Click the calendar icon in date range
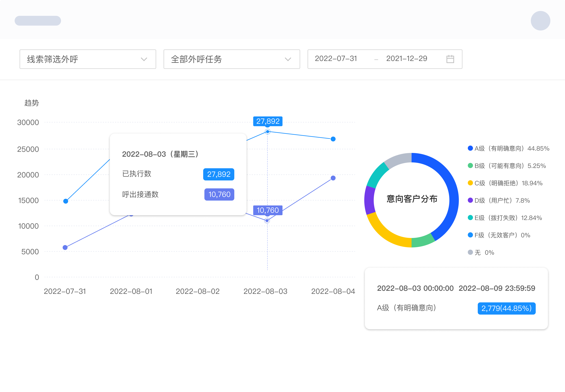Viewport: 565px width, 392px height. pyautogui.click(x=450, y=59)
